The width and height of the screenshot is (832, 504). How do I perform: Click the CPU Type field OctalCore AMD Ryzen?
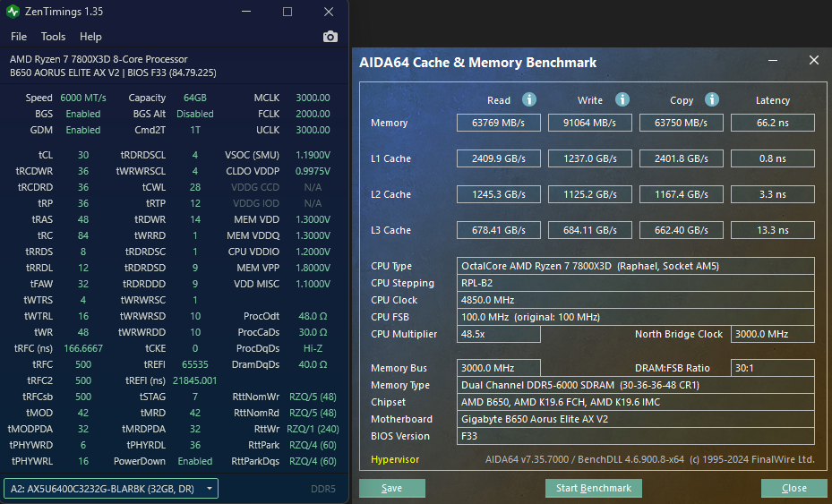(x=635, y=266)
